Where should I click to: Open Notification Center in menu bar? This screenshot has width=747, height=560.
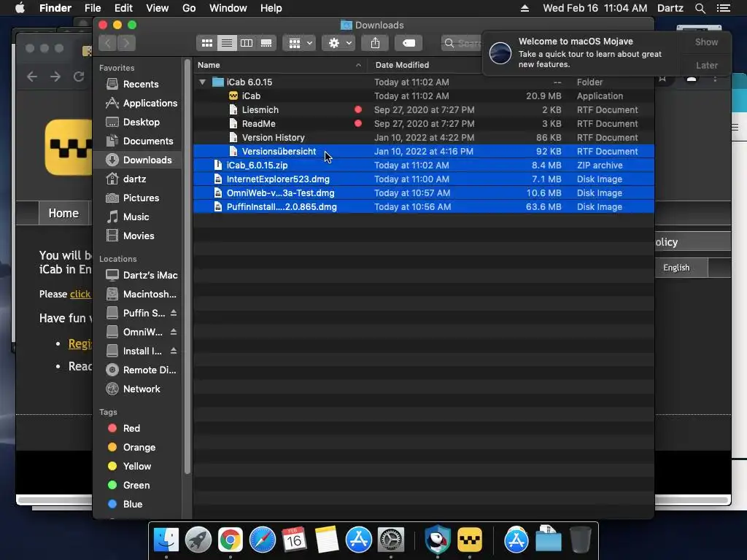pos(723,8)
